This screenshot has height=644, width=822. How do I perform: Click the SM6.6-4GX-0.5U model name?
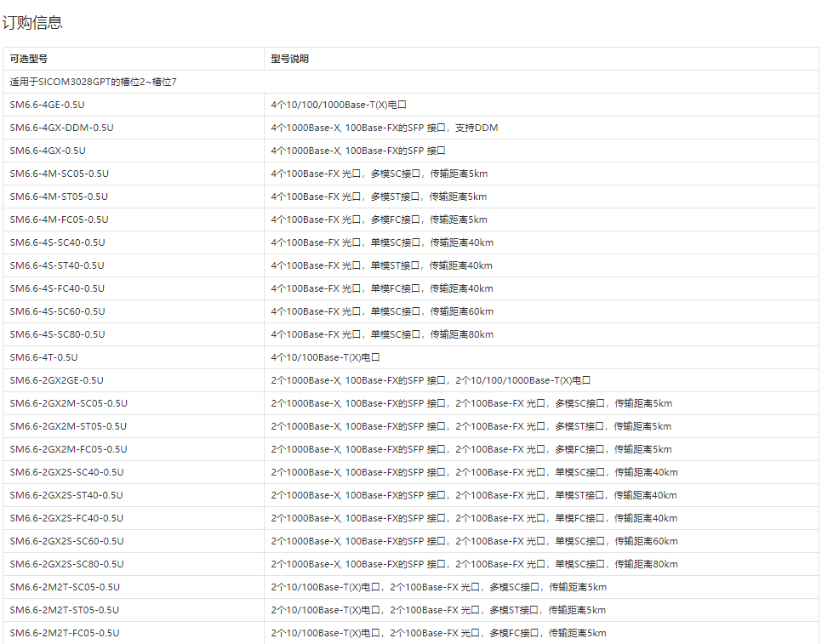pyautogui.click(x=48, y=151)
